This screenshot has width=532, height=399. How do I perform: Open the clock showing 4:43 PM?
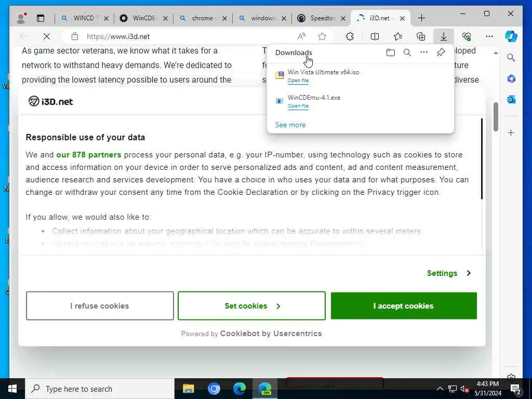pos(487,389)
